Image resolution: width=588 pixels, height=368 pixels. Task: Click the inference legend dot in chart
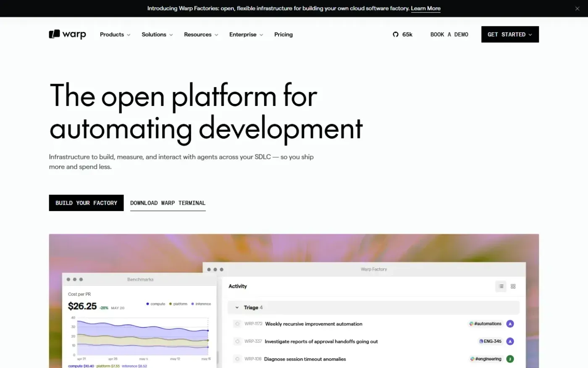(192, 304)
